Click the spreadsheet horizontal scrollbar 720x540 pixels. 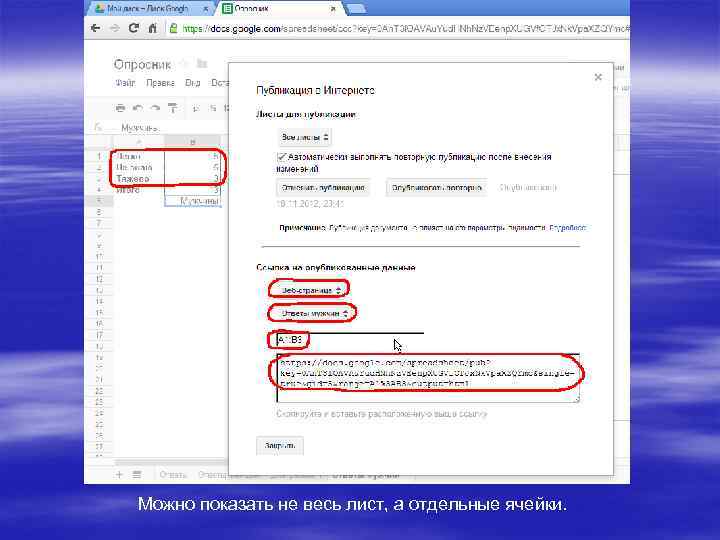[170, 462]
